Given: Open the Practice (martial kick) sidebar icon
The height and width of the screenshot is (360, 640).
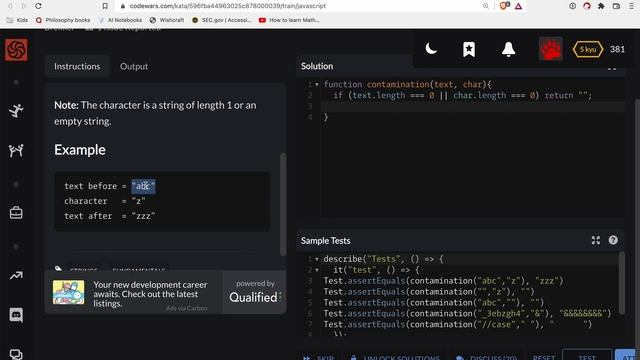Looking at the screenshot, I should [16, 111].
